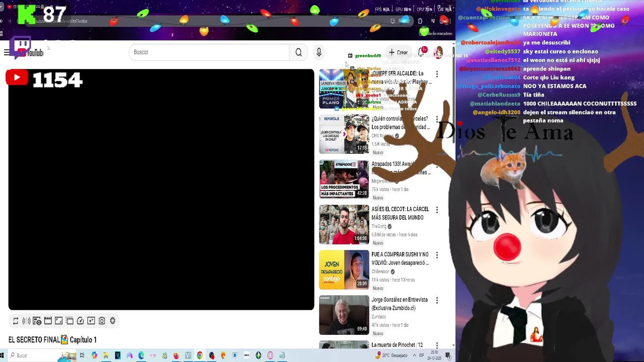Screen dimensions: 644x362
Task: Open Windows notification center icon
Action: (x=448, y=355)
